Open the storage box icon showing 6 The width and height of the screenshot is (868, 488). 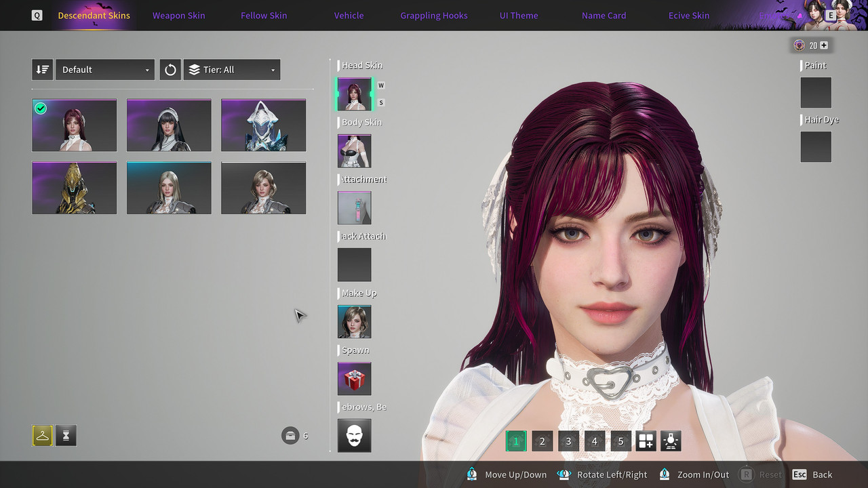pyautogui.click(x=290, y=435)
